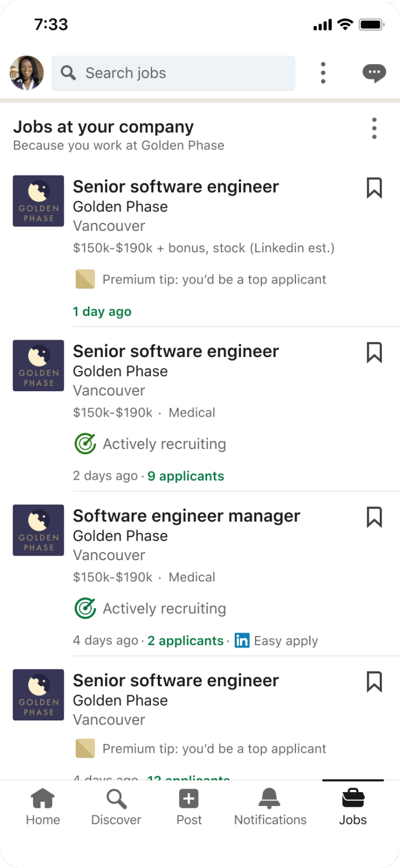Click Actively recruiting target icon under manager job
This screenshot has height=868, width=400.
[86, 608]
